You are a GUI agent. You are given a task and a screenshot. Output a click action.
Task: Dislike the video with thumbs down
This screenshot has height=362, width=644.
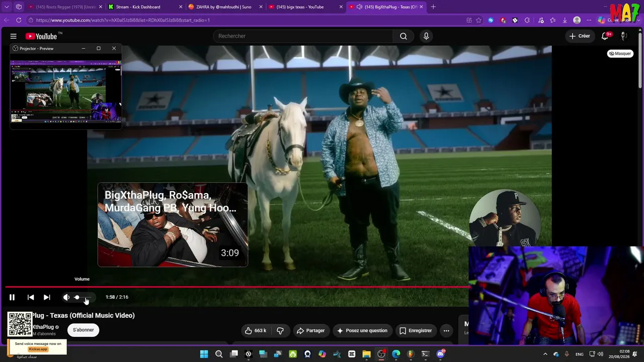280,330
